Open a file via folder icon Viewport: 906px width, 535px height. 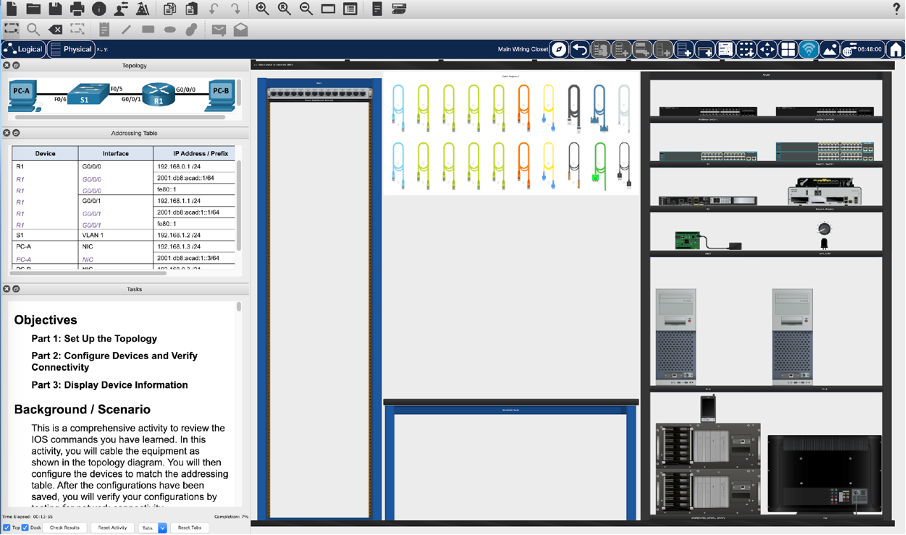pyautogui.click(x=34, y=9)
